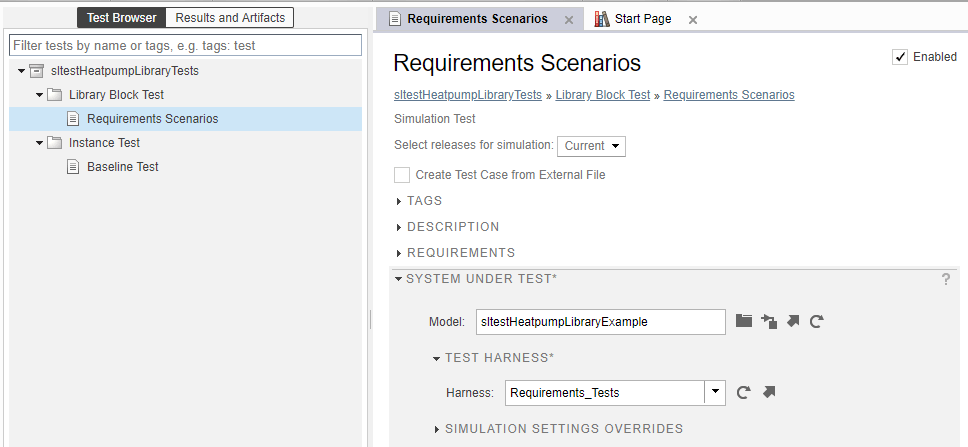Select the Baseline Test item

(x=122, y=167)
